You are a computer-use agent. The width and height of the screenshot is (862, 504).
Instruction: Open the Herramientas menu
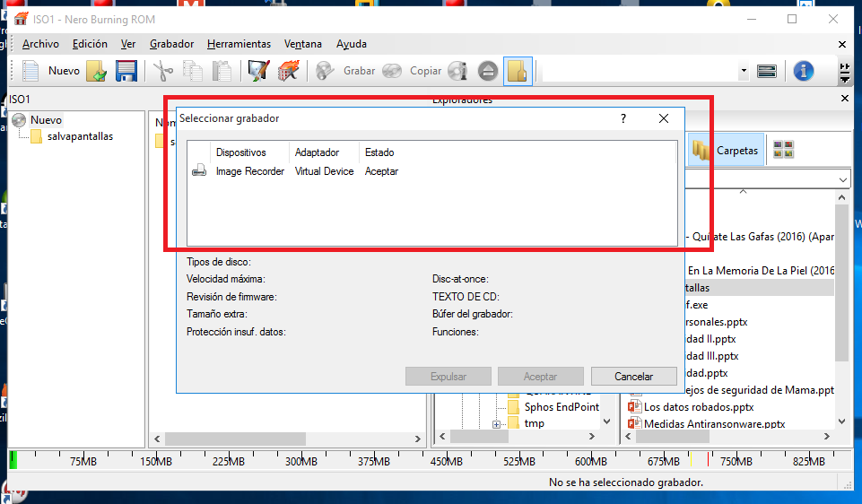pyautogui.click(x=239, y=43)
